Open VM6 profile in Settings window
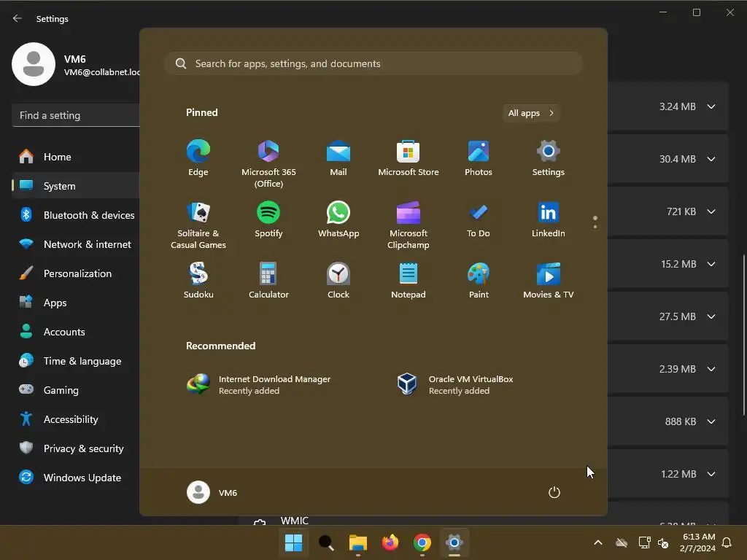Screen dimensions: 747x560 (x=76, y=64)
